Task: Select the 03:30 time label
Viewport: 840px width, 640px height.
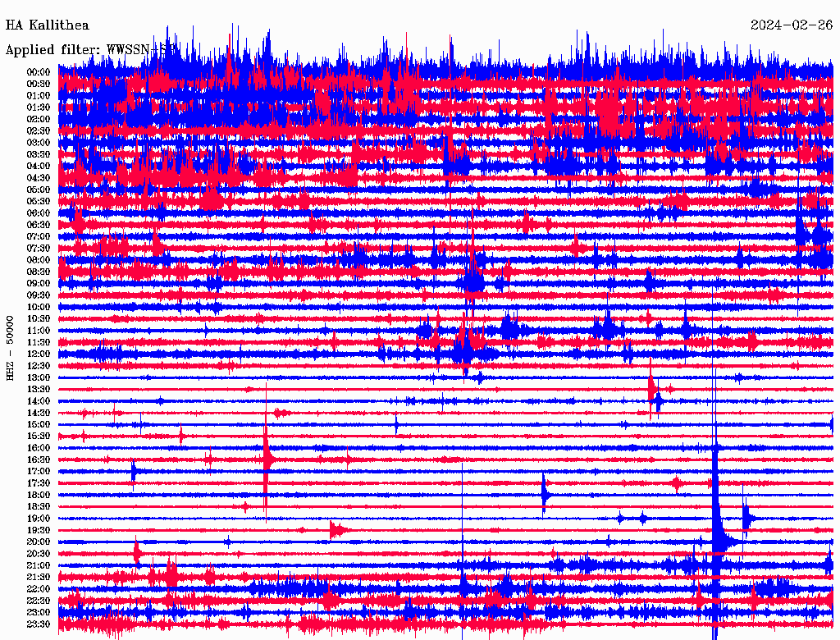Action: 39,154
